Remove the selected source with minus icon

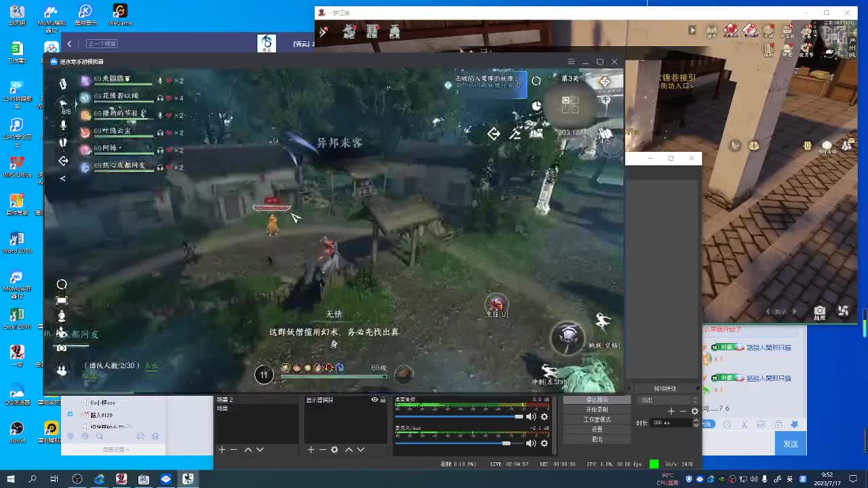tap(323, 449)
